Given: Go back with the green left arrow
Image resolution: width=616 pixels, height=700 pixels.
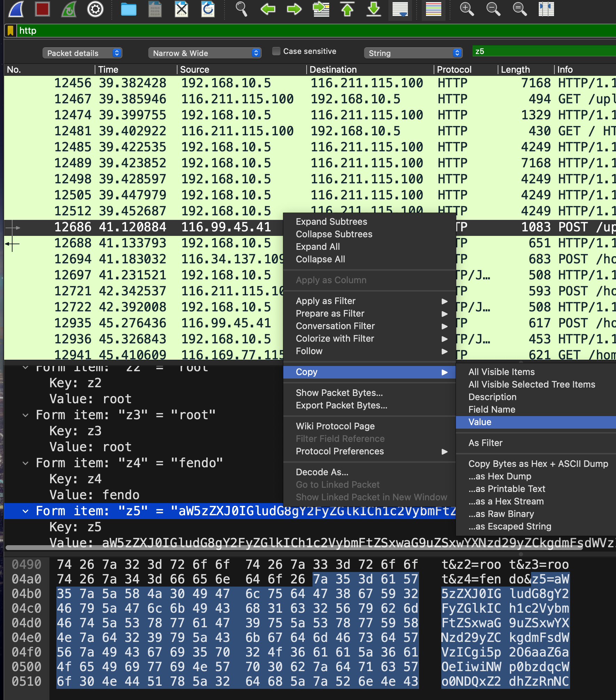Looking at the screenshot, I should pos(268,9).
